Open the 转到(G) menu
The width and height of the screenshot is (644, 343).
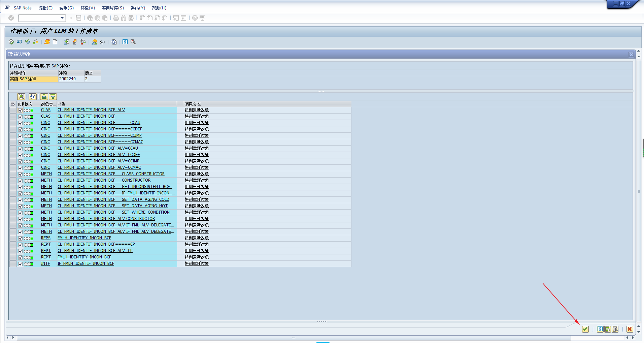[66, 8]
